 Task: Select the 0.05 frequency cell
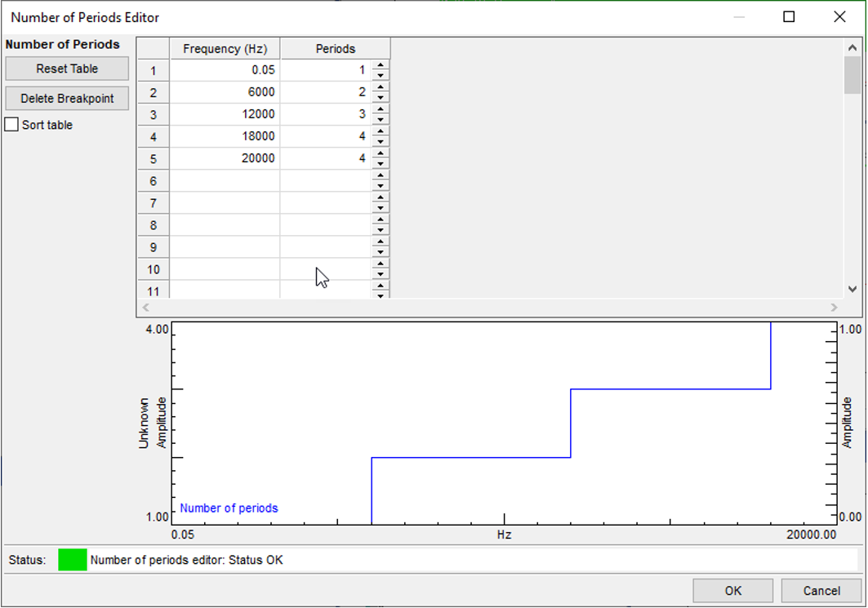pyautogui.click(x=225, y=71)
